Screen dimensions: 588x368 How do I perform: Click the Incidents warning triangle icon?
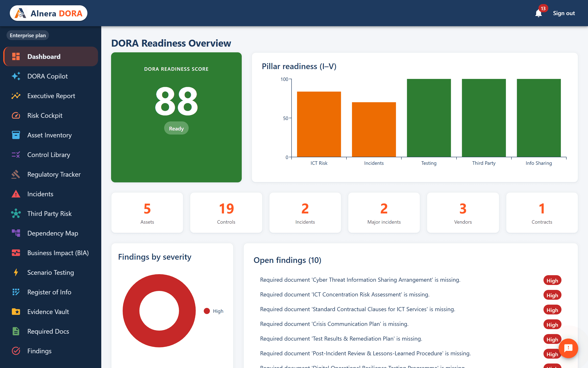click(x=16, y=194)
